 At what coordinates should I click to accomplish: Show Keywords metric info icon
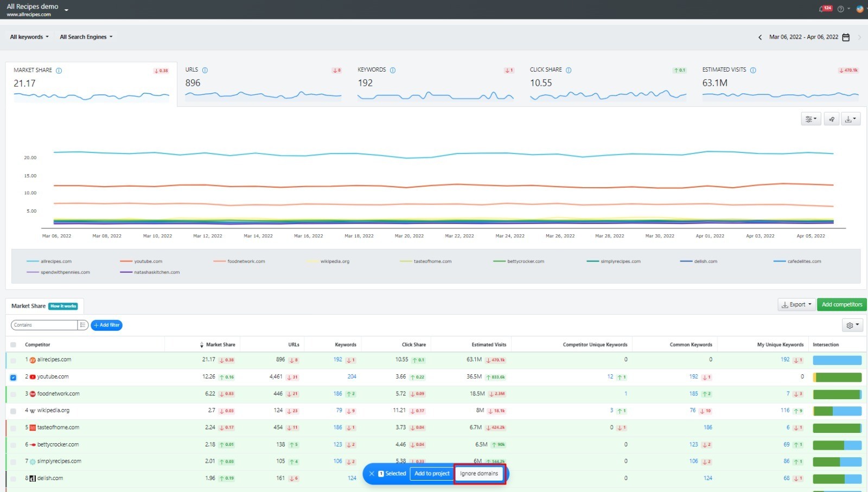(393, 70)
